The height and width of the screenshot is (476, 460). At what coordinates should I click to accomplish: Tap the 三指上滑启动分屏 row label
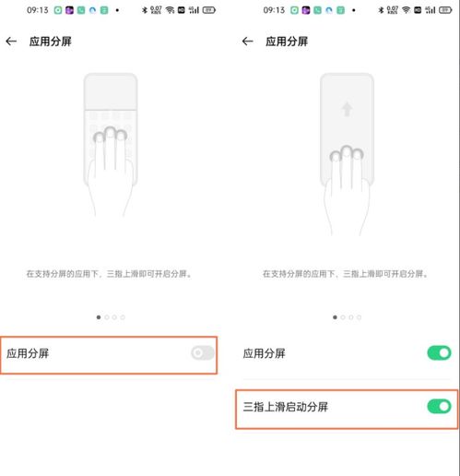pos(286,407)
